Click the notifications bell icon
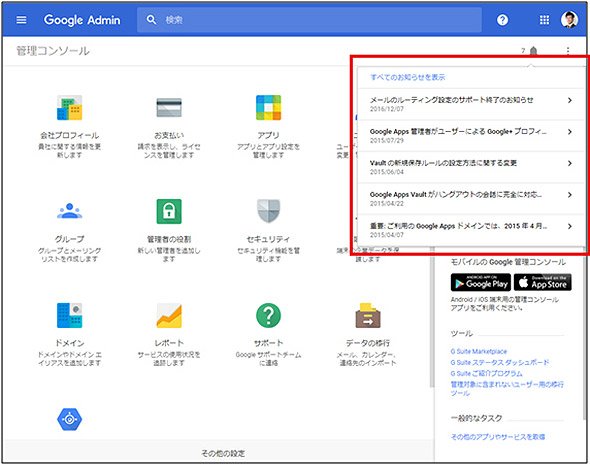Screen dimensions: 590x465 pyautogui.click(x=533, y=50)
